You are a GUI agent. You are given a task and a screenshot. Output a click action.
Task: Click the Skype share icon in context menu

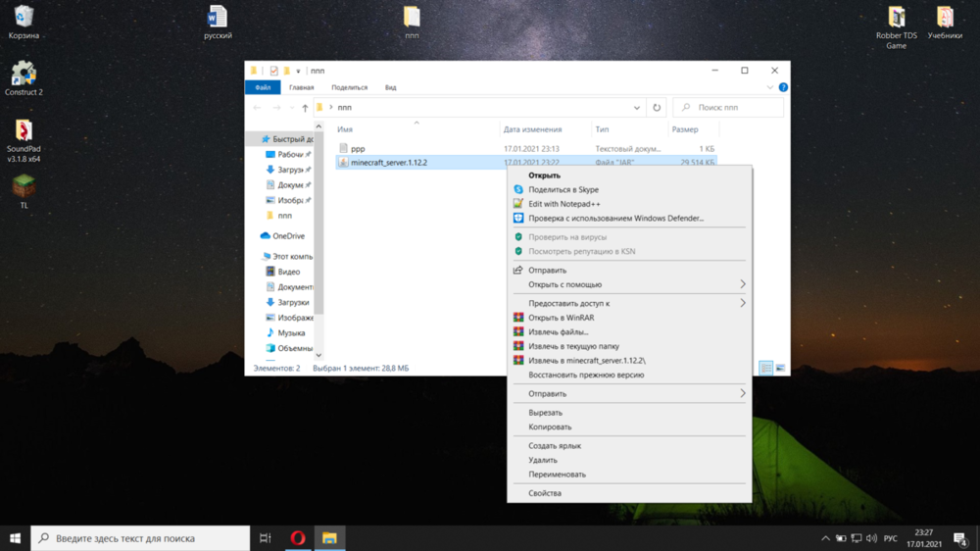click(x=518, y=189)
